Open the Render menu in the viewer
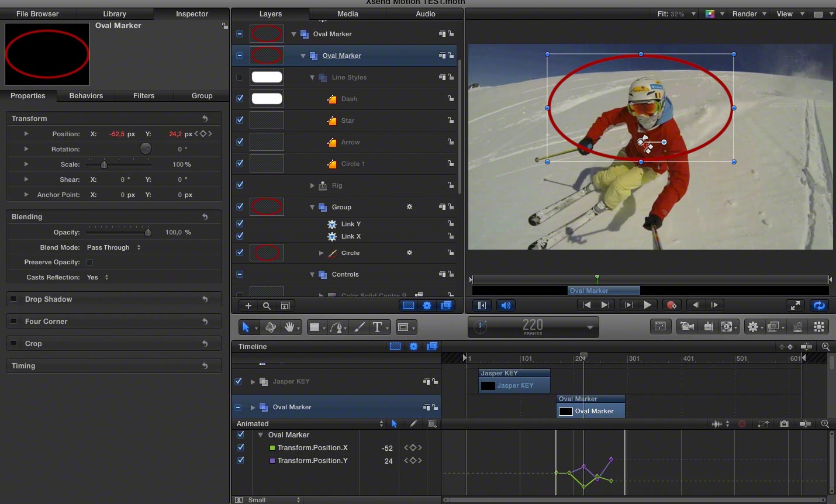 [x=749, y=14]
